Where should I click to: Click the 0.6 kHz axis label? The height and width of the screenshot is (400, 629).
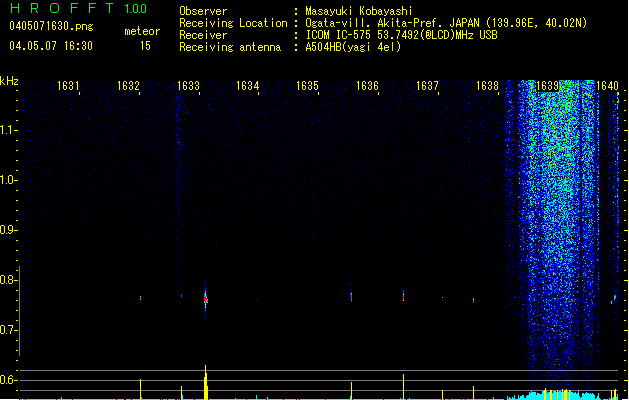(8, 380)
